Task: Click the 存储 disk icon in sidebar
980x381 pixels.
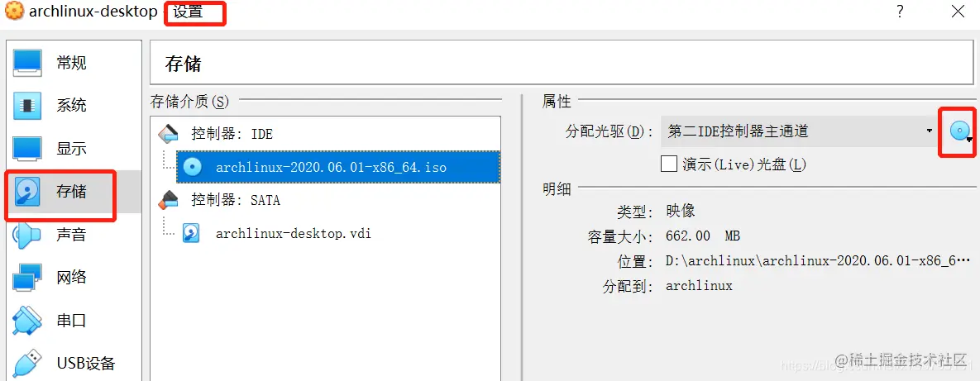Action: coord(27,192)
